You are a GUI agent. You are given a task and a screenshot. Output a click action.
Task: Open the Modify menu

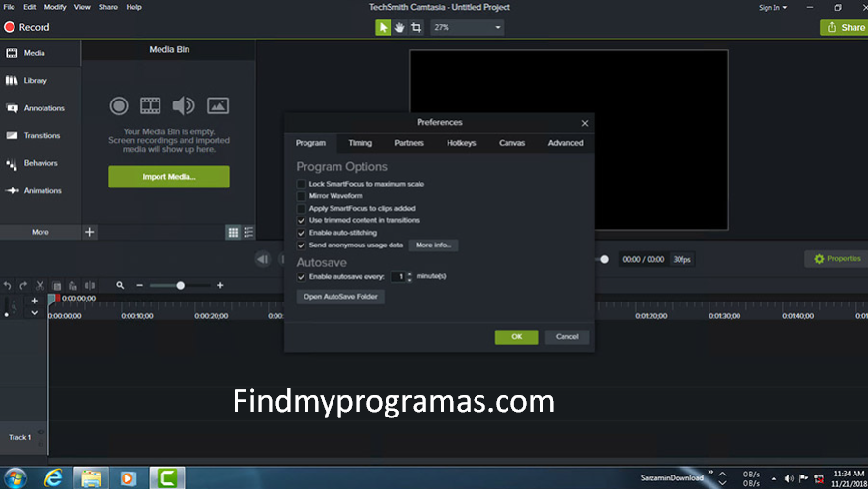coord(55,7)
